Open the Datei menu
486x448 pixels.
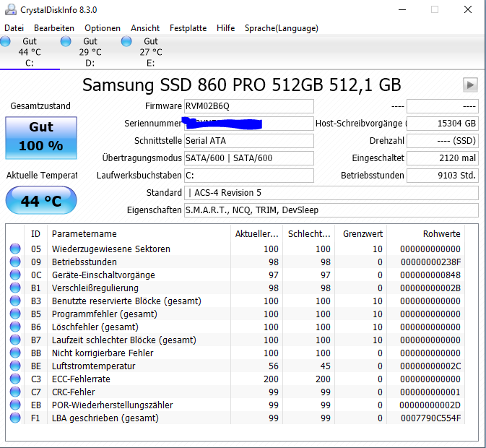14,28
